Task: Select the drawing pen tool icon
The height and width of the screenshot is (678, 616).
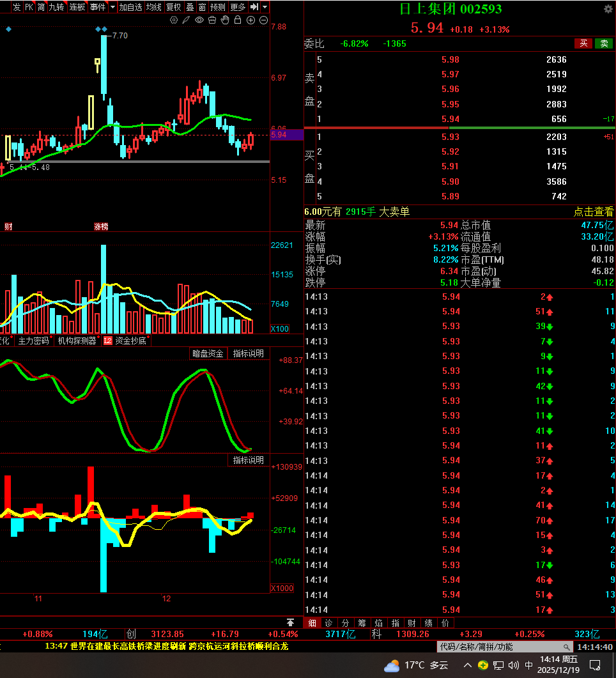Action: [187, 20]
